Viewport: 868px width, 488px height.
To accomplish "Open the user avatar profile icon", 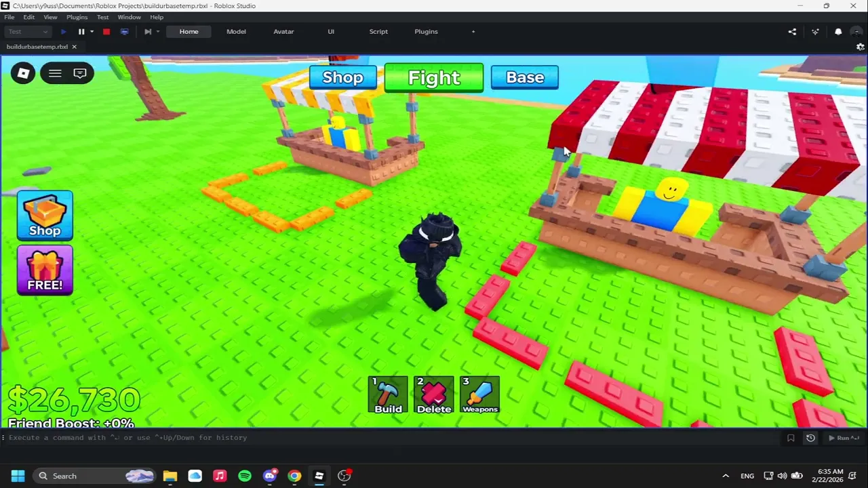I will coord(858,31).
